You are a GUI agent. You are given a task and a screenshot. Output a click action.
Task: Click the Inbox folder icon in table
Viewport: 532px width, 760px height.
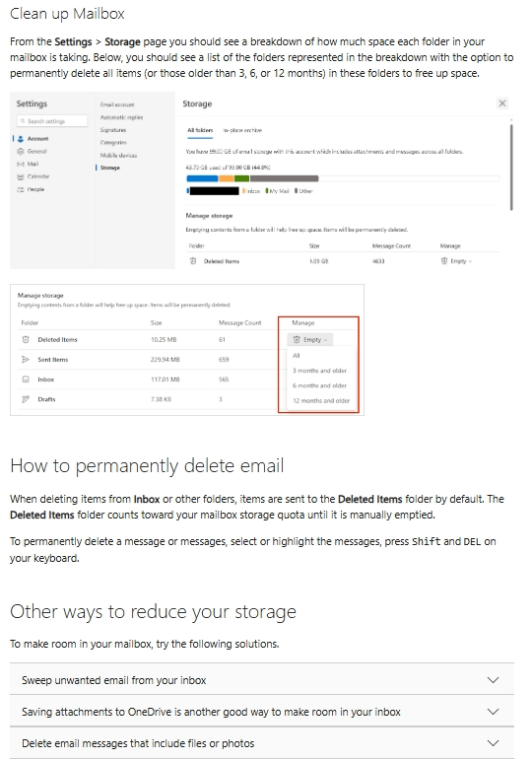26,380
